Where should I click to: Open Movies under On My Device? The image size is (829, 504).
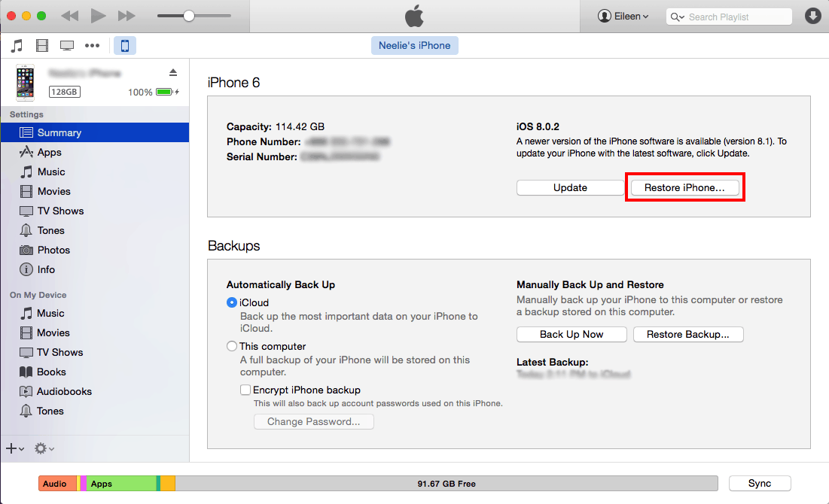[x=95, y=332]
